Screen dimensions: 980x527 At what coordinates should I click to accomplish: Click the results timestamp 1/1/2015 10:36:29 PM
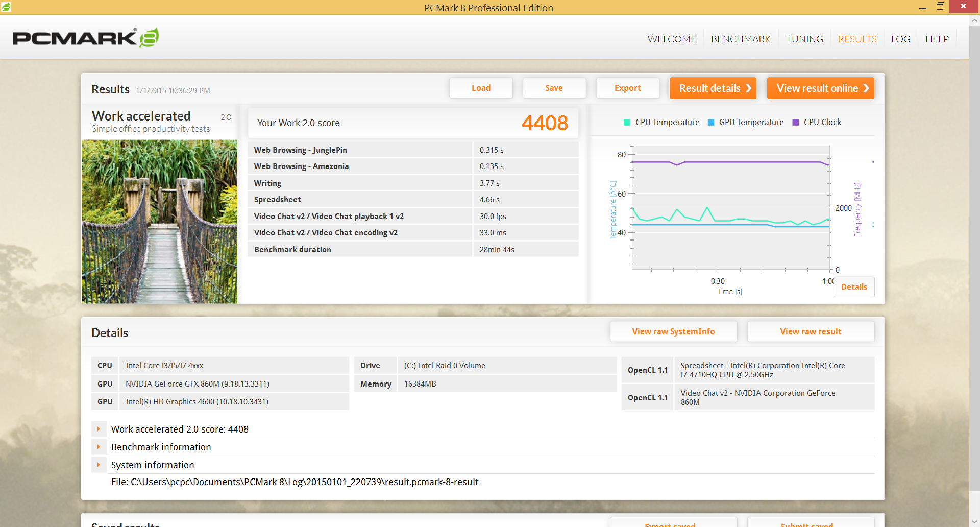click(x=173, y=91)
